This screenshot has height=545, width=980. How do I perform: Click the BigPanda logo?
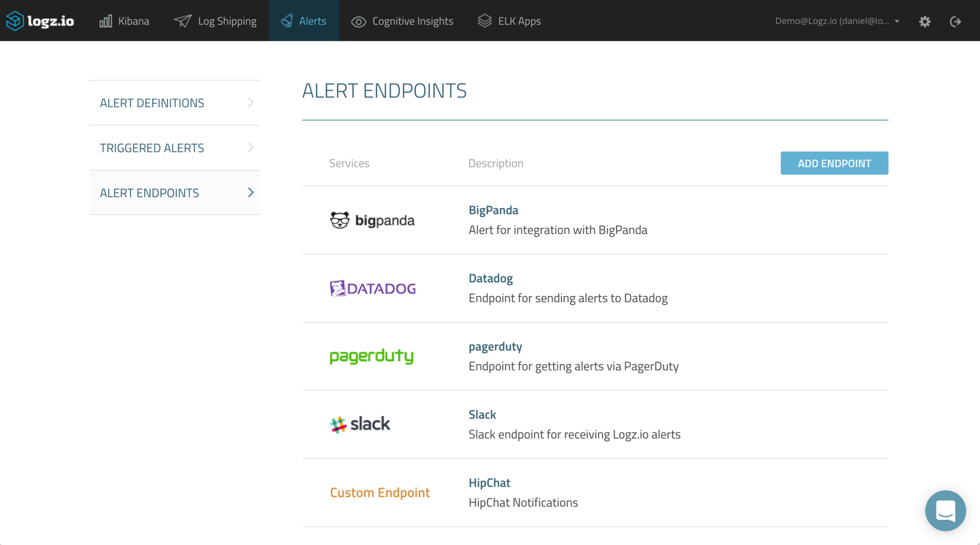pos(372,220)
